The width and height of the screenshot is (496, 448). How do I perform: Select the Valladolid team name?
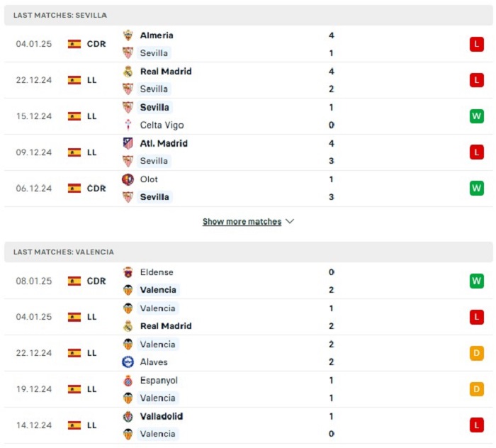click(162, 416)
